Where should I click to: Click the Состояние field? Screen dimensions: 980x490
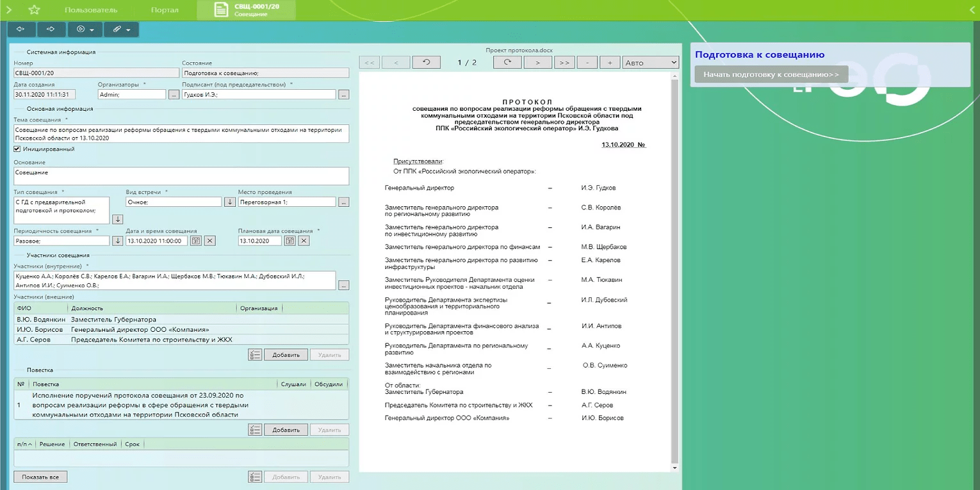[x=265, y=73]
